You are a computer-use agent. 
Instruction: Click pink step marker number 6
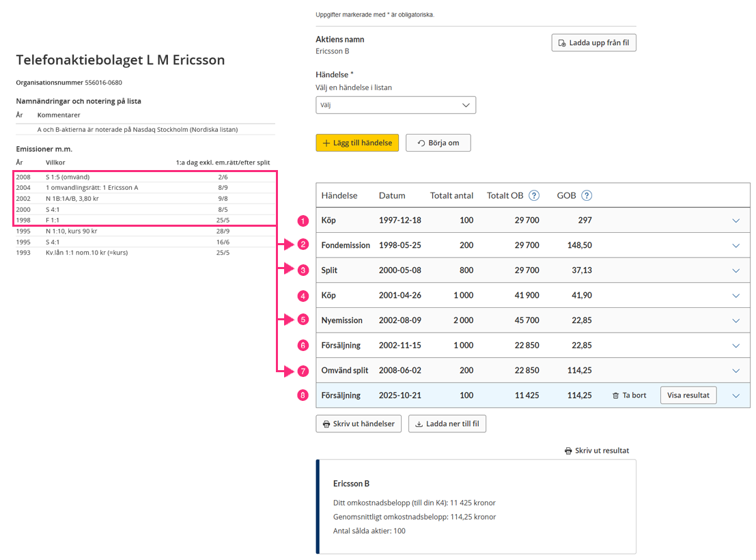point(303,346)
